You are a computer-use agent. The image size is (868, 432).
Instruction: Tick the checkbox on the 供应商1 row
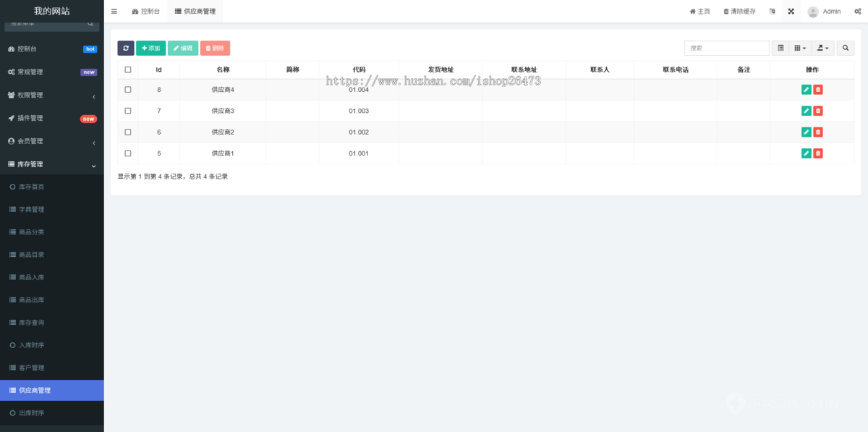coord(128,153)
